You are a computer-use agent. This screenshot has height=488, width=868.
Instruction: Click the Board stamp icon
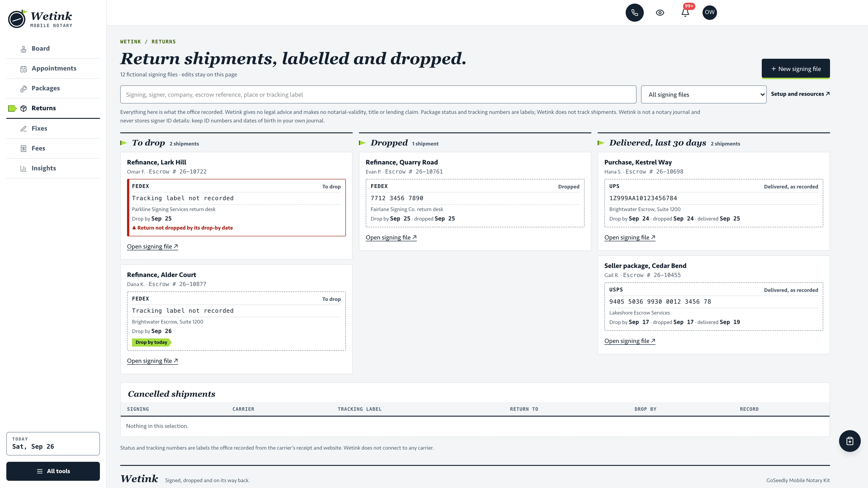click(x=23, y=49)
